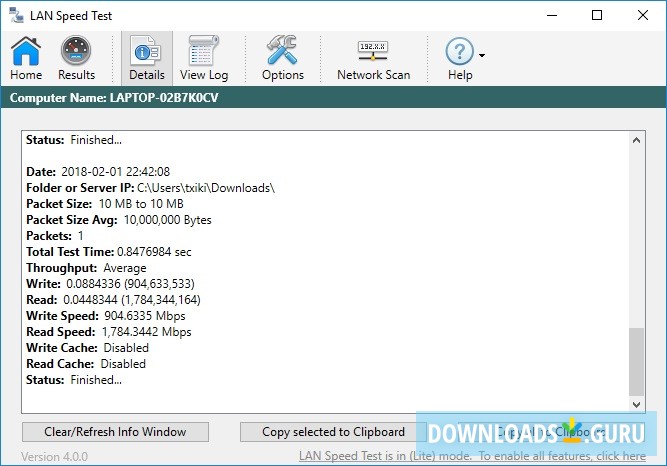
Task: Click the scrollbar up arrow
Action: (x=636, y=140)
